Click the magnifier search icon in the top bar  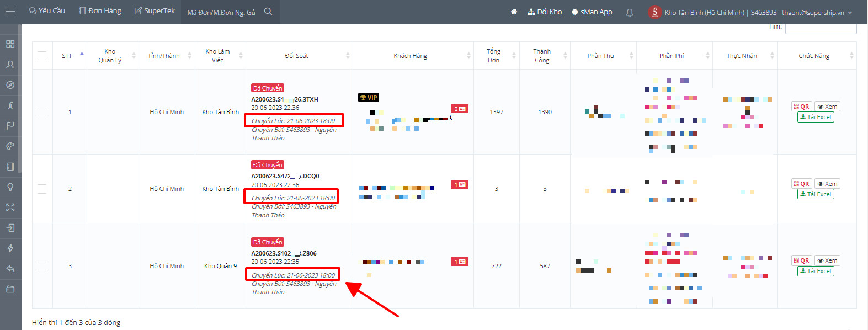pos(268,12)
